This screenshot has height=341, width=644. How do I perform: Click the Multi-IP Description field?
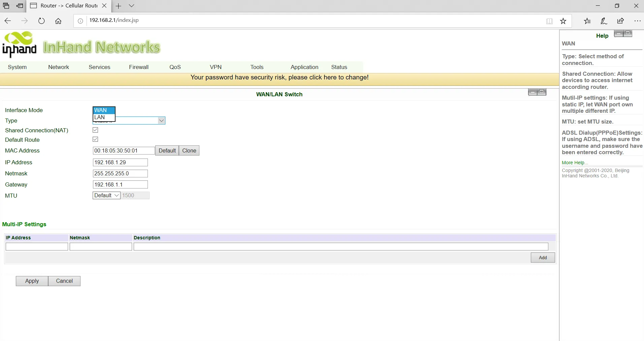341,247
